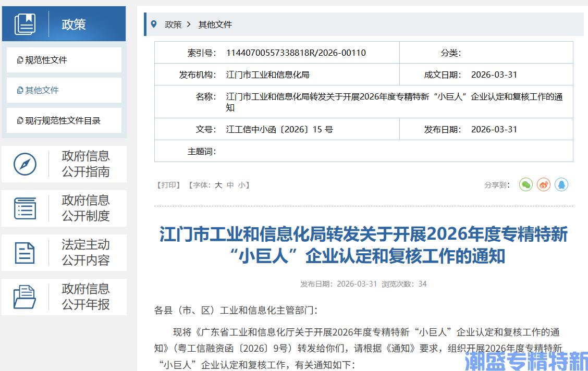The height and width of the screenshot is (371, 588).
Task: Click the 政策 breadcrumb link
Action: click(174, 24)
